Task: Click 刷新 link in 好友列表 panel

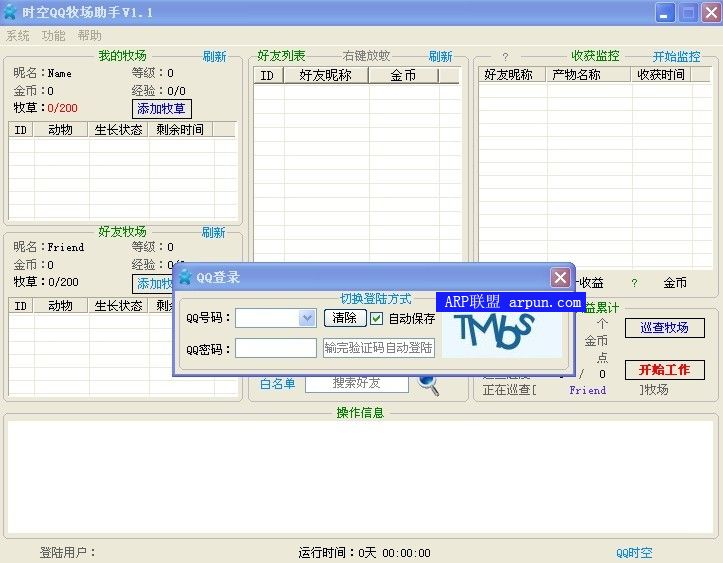Action: point(440,57)
